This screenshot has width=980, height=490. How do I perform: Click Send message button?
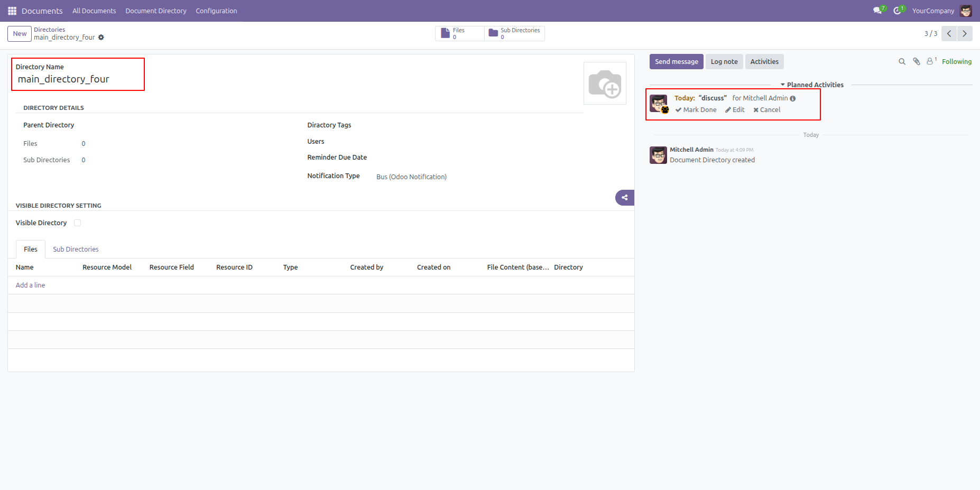[677, 61]
